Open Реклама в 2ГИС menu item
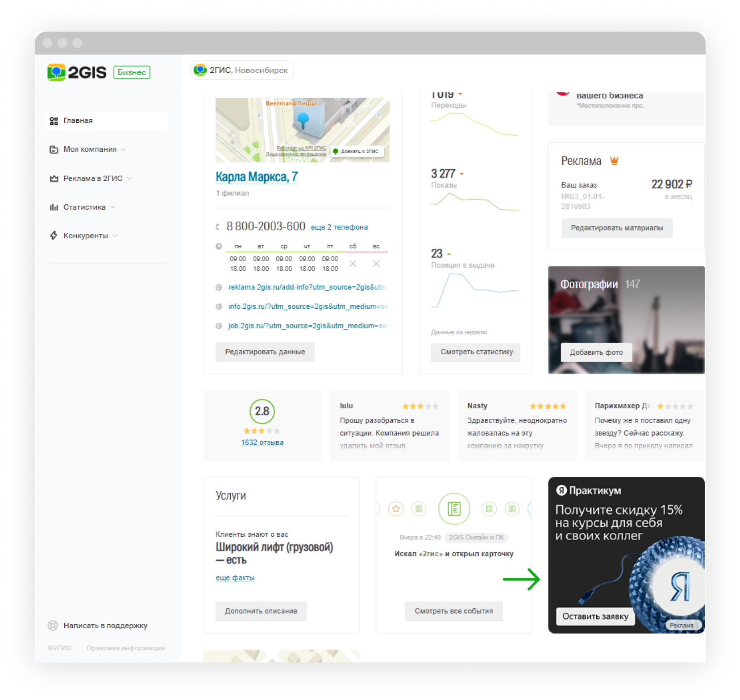740x700 pixels. 93,178
